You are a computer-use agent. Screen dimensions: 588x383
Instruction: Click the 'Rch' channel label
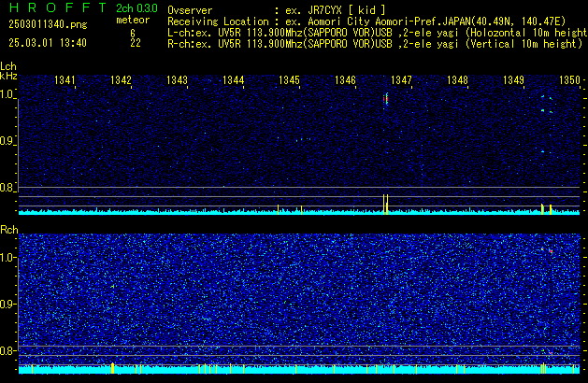coord(9,230)
